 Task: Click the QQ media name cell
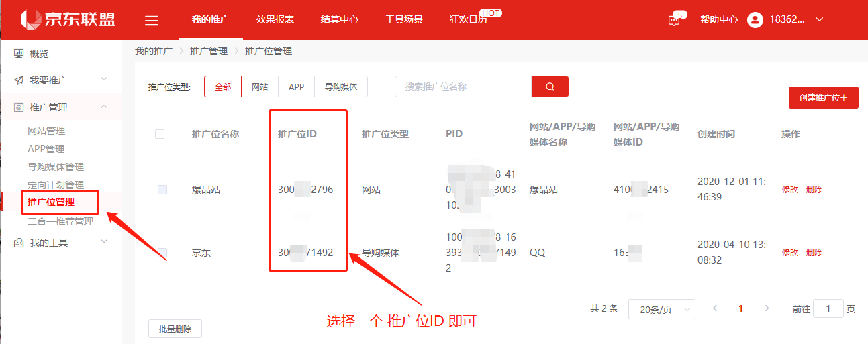[x=537, y=253]
